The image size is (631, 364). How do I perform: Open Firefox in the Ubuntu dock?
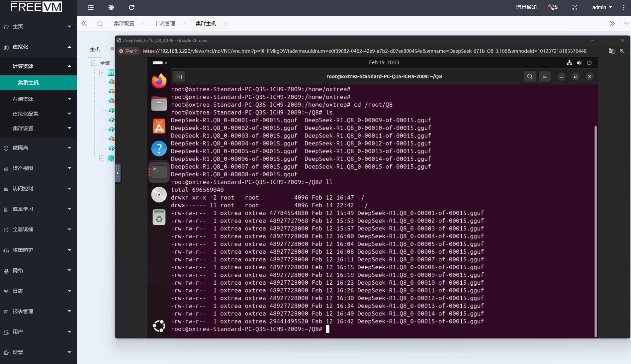(159, 81)
